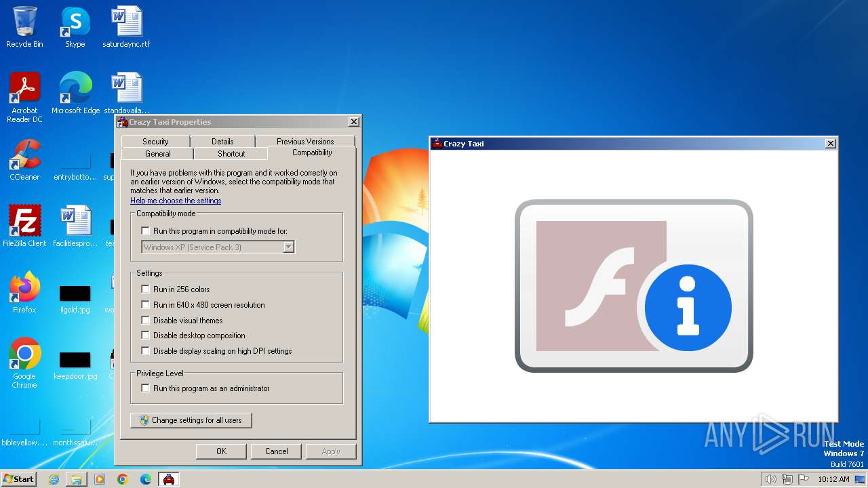The height and width of the screenshot is (488, 868).
Task: Select the Compatibility tab
Action: point(312,152)
